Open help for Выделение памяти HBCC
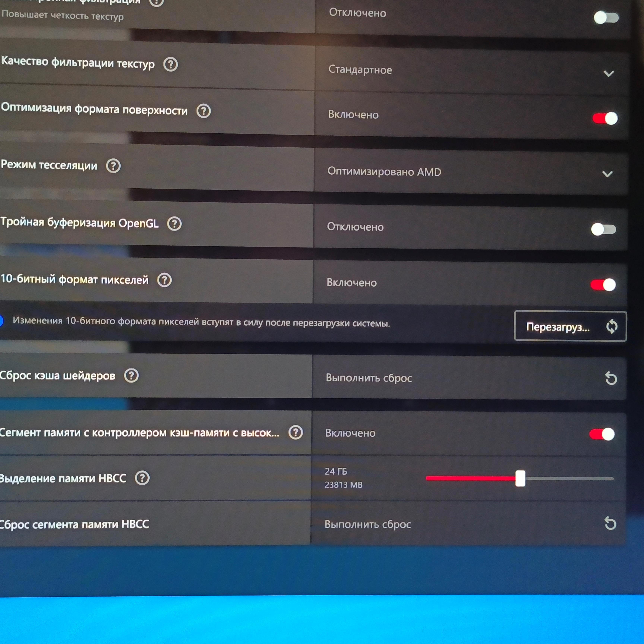Viewport: 644px width, 644px height. point(142,478)
